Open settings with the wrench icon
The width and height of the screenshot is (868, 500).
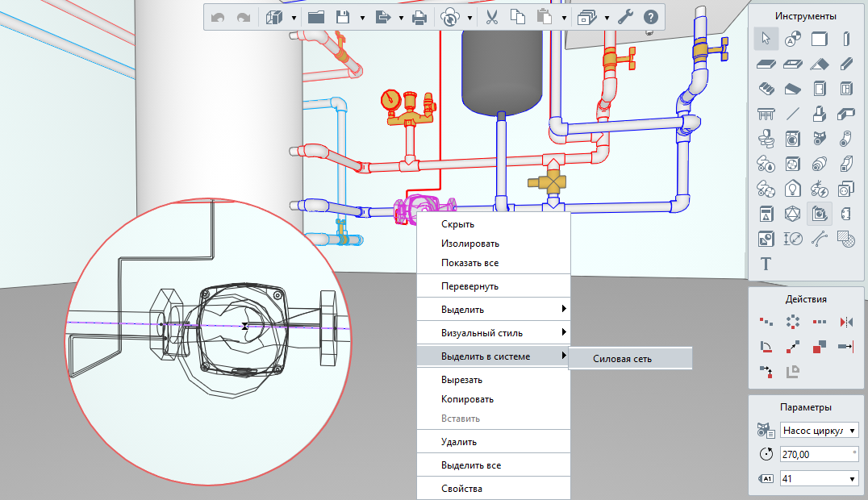625,18
